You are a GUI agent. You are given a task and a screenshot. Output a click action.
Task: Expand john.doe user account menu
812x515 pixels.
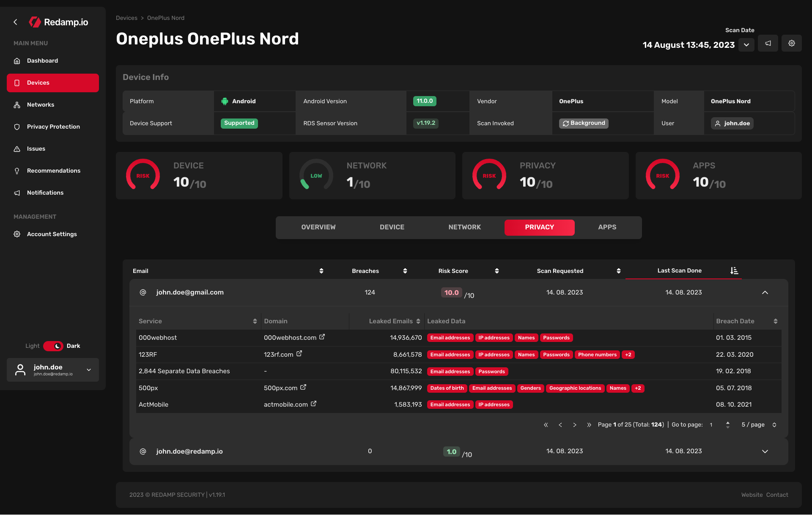(x=53, y=370)
